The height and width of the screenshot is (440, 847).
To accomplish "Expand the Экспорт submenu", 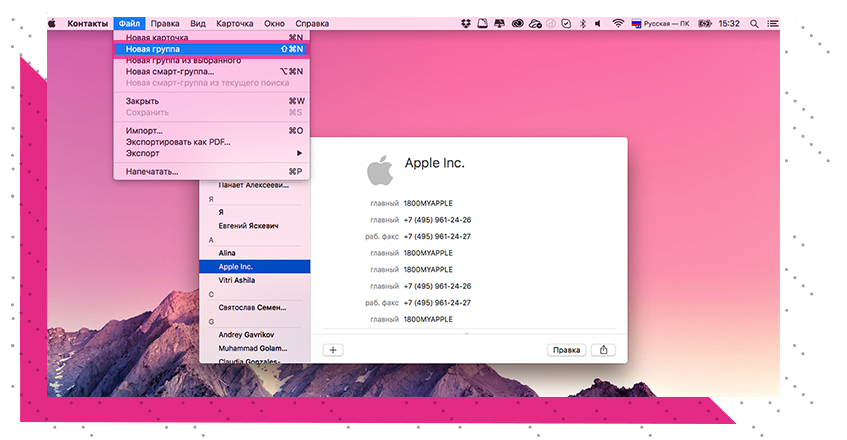I will point(212,153).
